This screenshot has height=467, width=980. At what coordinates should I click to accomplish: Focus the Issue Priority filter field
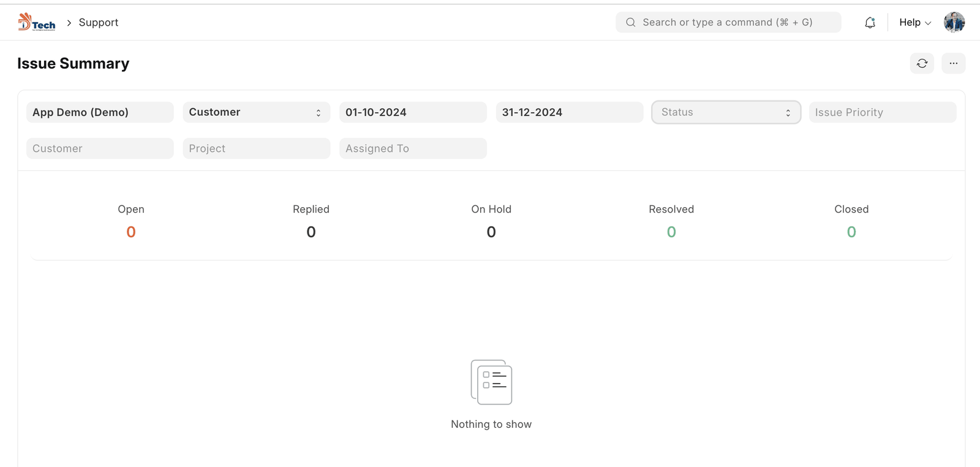882,112
